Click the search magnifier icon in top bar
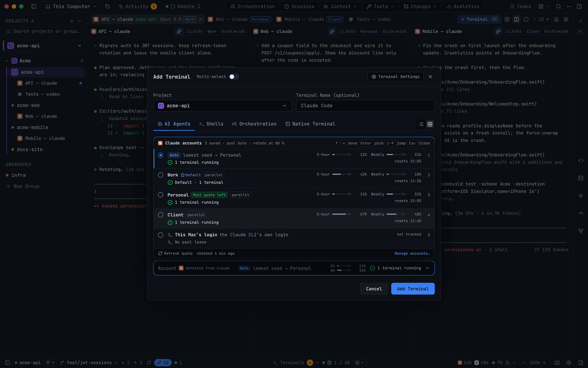 click(x=559, y=6)
